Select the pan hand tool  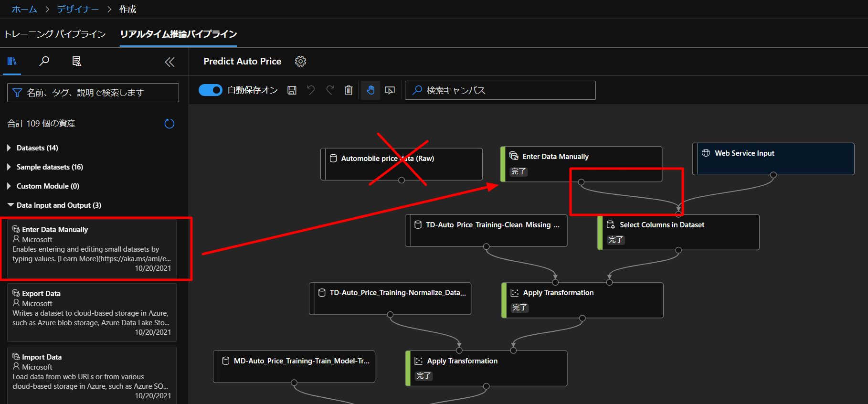(370, 90)
